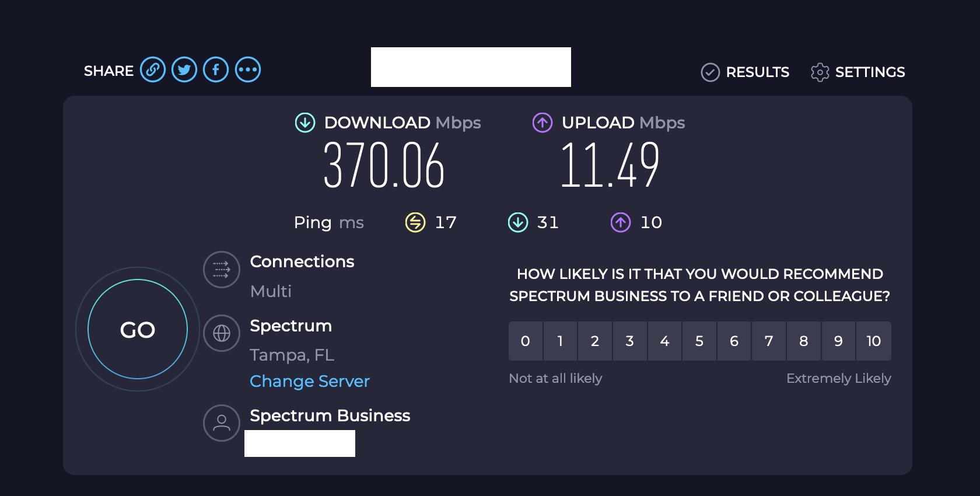
Task: Click the globe server icon
Action: click(222, 333)
